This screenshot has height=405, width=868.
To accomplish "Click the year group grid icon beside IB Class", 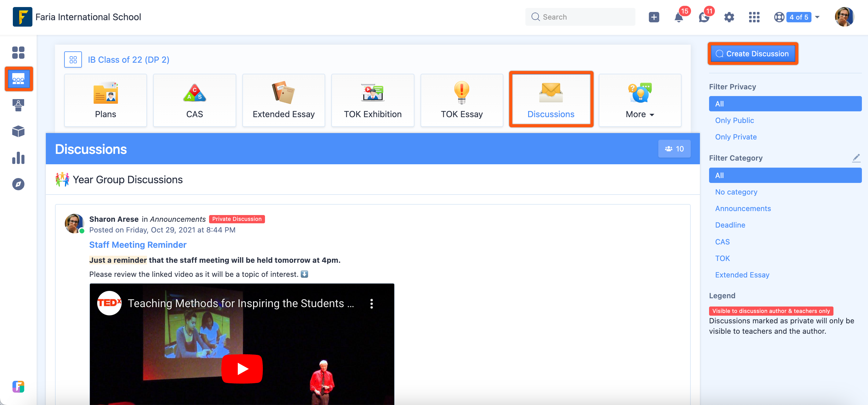I will (x=73, y=60).
